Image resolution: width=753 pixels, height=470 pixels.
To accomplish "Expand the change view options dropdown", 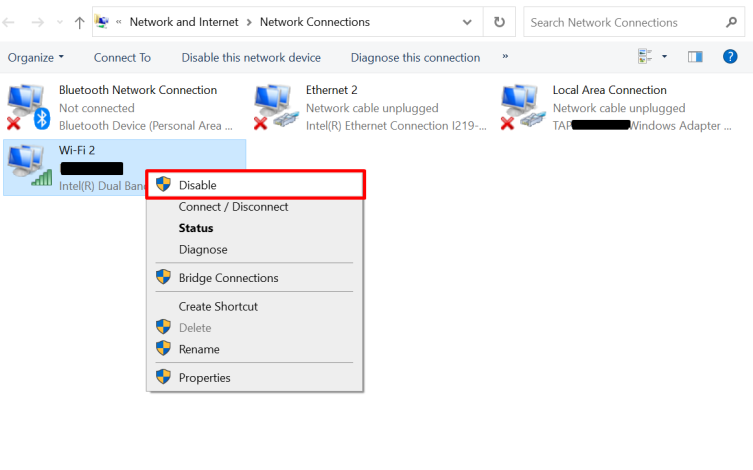I will point(664,57).
